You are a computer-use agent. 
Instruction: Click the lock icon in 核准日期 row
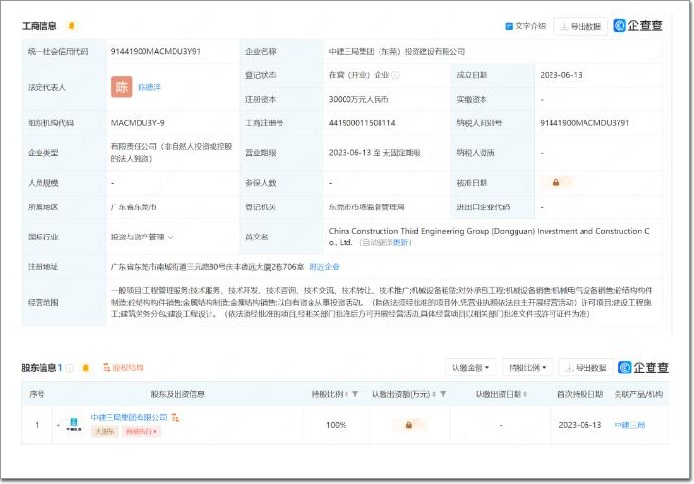pyautogui.click(x=555, y=183)
